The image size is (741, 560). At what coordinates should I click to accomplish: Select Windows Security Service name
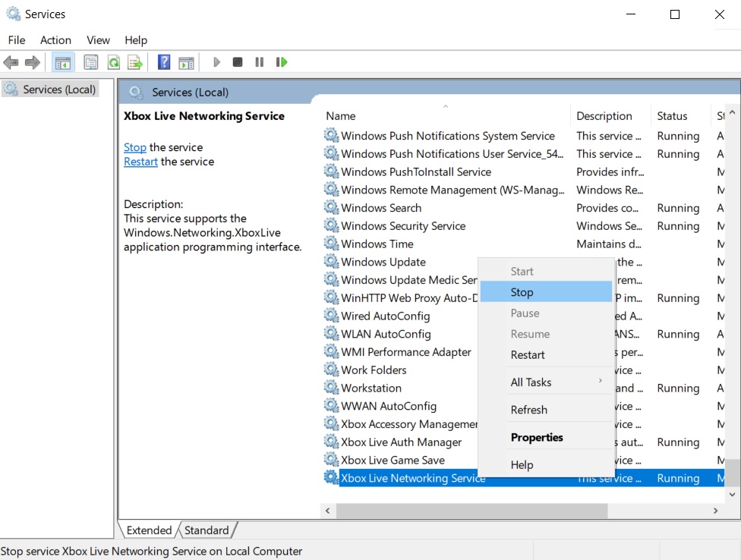click(x=403, y=225)
